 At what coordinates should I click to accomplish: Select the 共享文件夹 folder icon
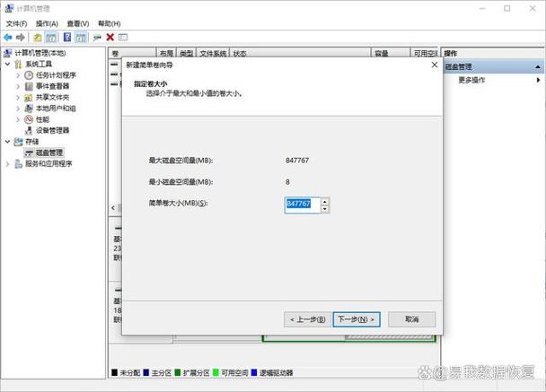tap(29, 98)
